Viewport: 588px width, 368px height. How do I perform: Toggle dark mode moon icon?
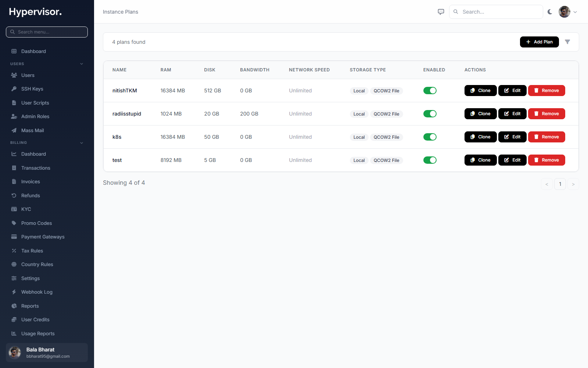point(550,12)
